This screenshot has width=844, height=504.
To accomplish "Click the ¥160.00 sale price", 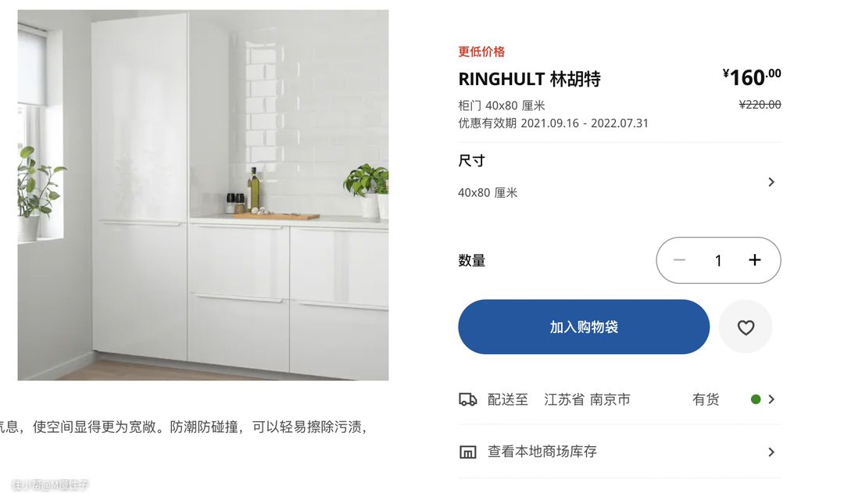I will pyautogui.click(x=752, y=77).
